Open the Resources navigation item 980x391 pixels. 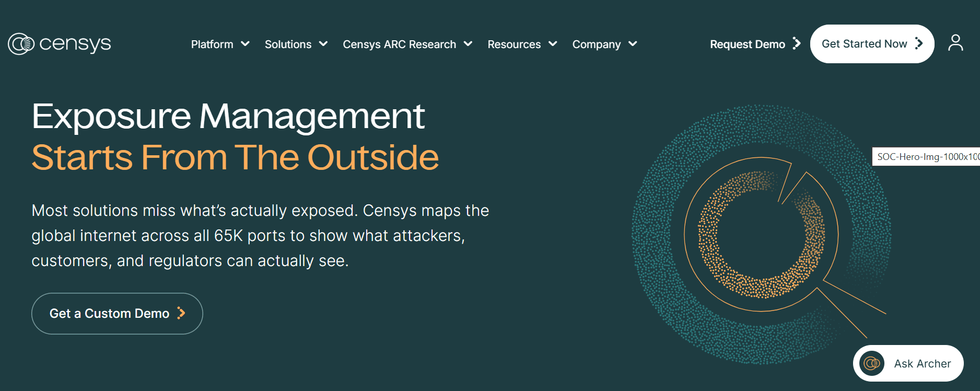514,44
